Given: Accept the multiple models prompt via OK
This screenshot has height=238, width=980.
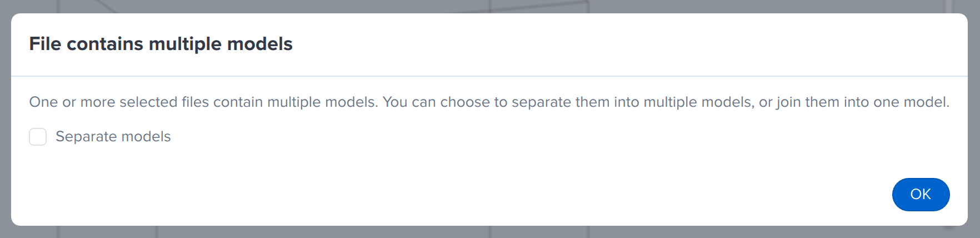Looking at the screenshot, I should 921,195.
